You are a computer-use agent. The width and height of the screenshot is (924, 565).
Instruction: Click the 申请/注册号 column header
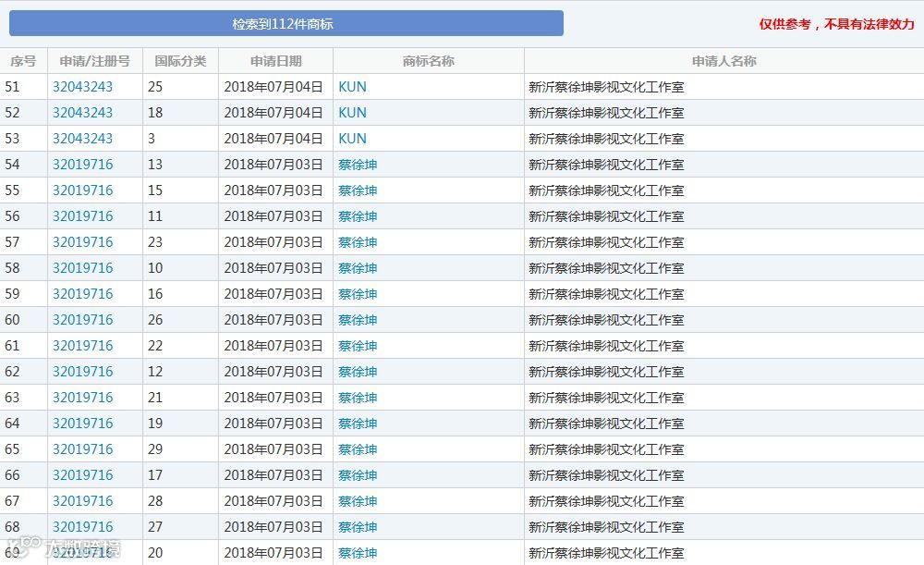coord(95,61)
